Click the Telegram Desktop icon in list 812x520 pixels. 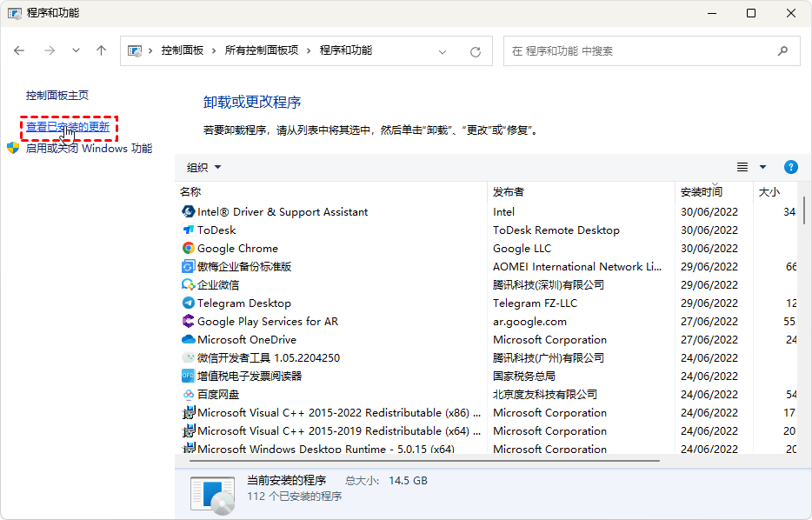(189, 303)
